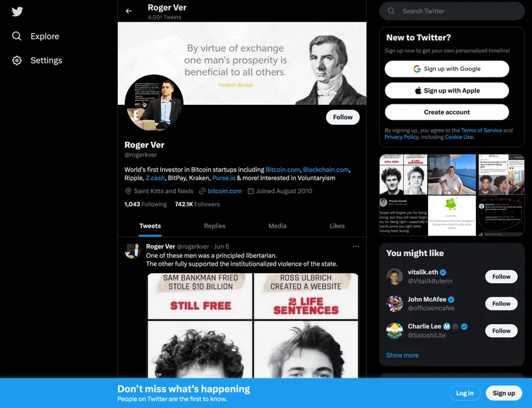Open the Cookie Use link
This screenshot has height=408, width=532.
click(x=459, y=137)
